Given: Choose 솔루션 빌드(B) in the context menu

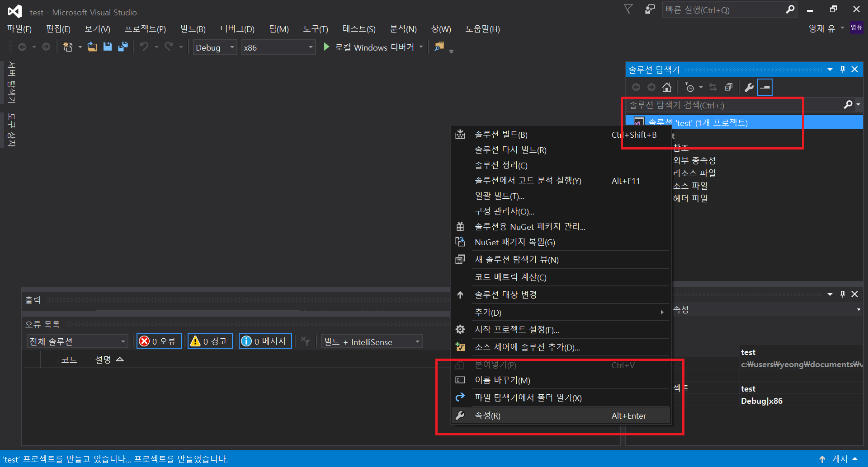Looking at the screenshot, I should pos(561,135).
